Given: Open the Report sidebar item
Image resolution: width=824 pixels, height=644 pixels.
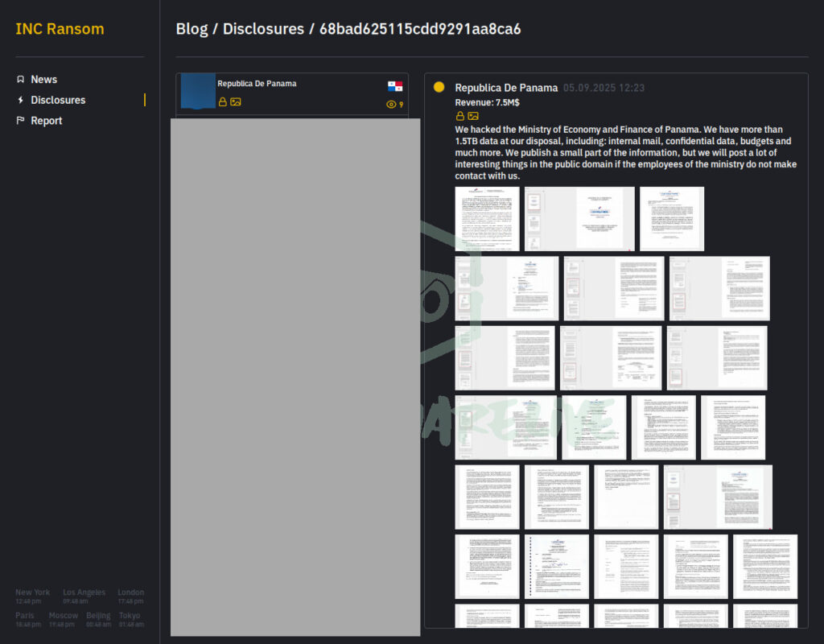Looking at the screenshot, I should point(46,121).
